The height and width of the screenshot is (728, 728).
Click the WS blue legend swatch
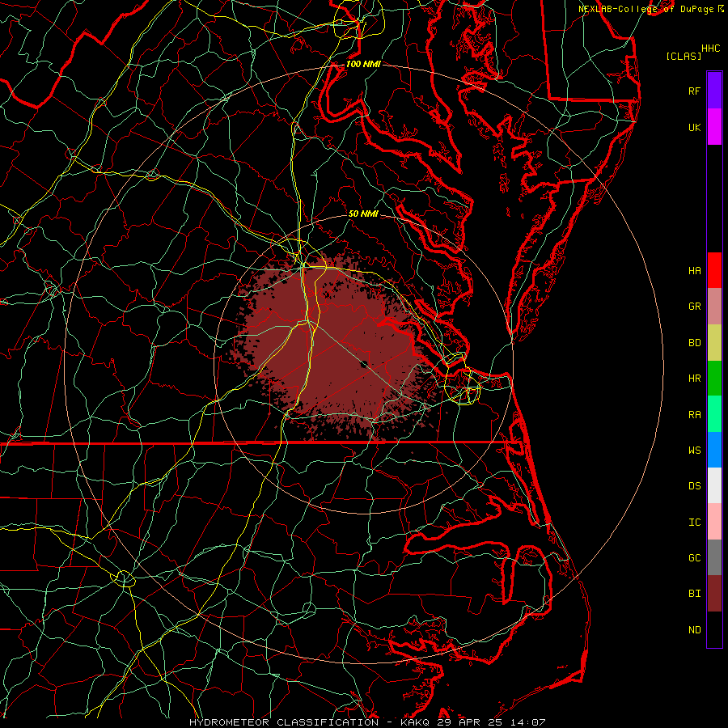(x=714, y=450)
